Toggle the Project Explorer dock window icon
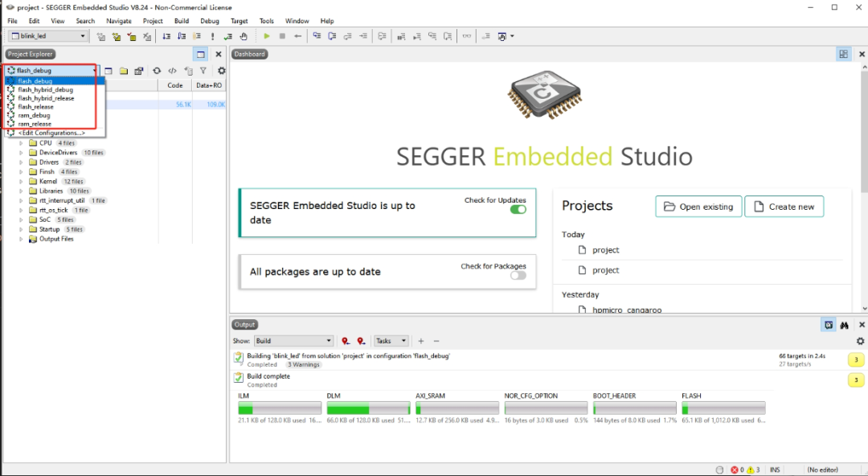The height and width of the screenshot is (476, 868). [200, 54]
